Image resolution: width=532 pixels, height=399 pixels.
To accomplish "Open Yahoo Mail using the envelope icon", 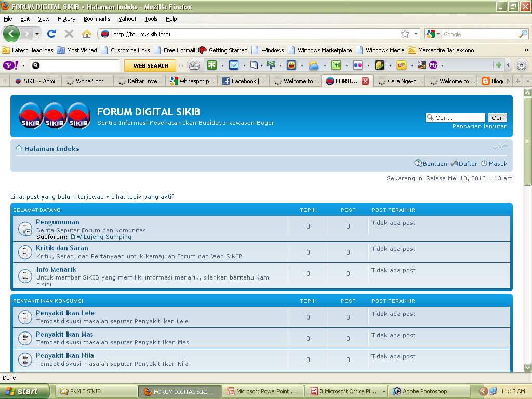I will (x=234, y=65).
